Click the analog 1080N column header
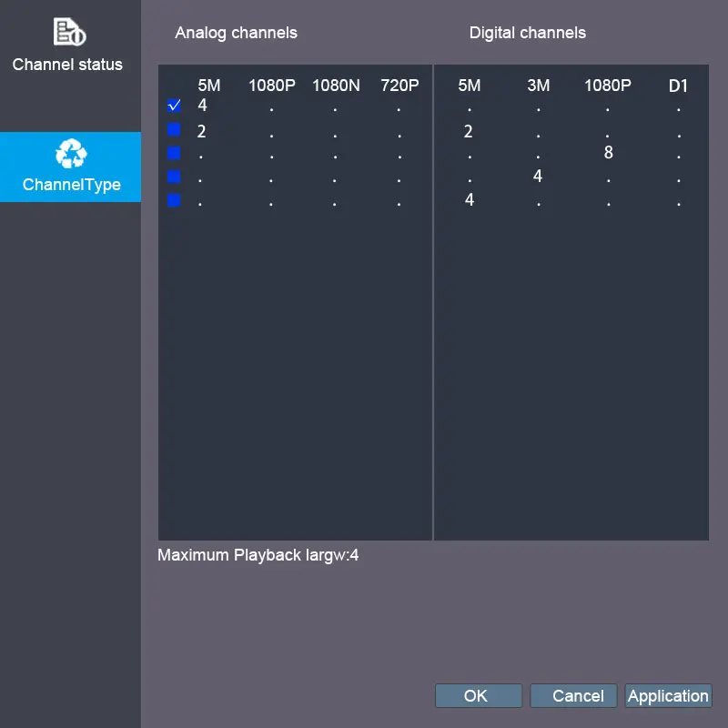The width and height of the screenshot is (728, 728). (x=336, y=86)
